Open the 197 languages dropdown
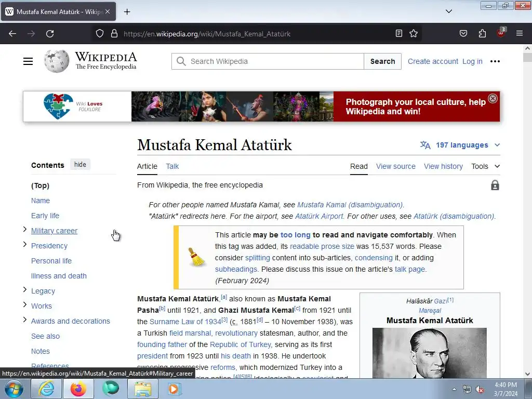The height and width of the screenshot is (399, 532). (460, 145)
